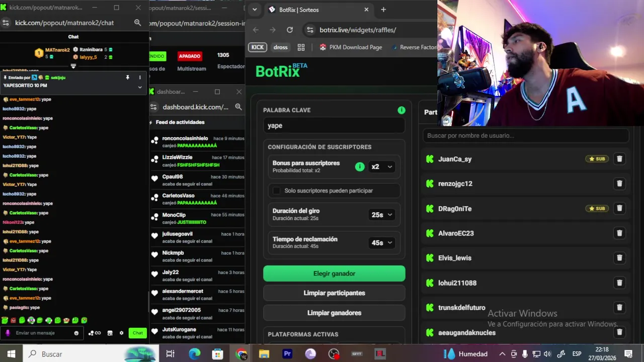Click MonoClip entry in activity feed
644x362 pixels.
point(197,218)
